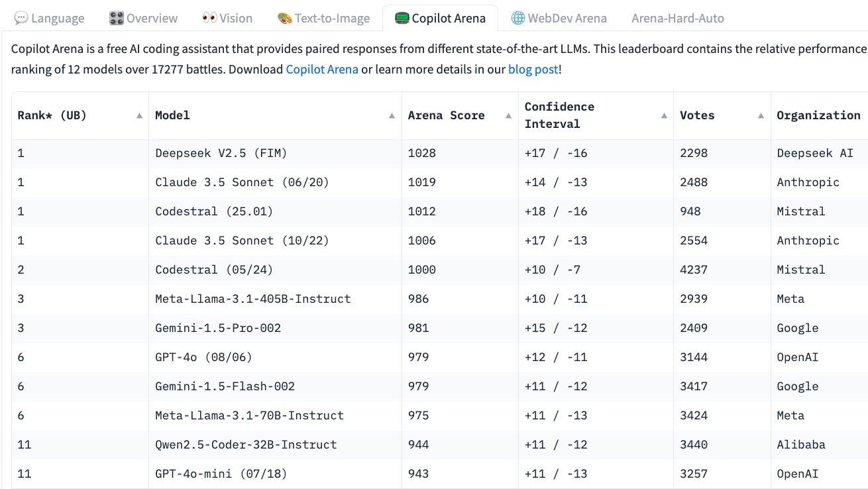The image size is (868, 489).
Task: Sort by the Arena Score column arrow
Action: coord(509,115)
